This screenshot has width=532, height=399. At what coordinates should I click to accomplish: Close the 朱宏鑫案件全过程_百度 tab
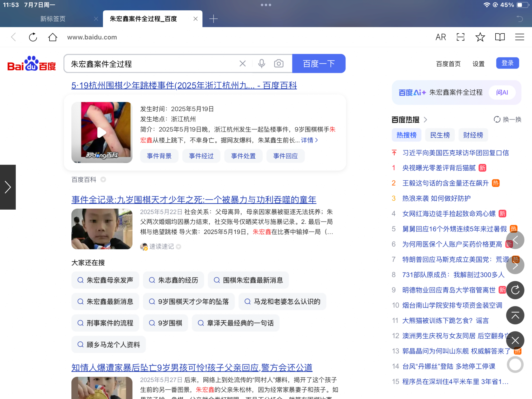196,19
